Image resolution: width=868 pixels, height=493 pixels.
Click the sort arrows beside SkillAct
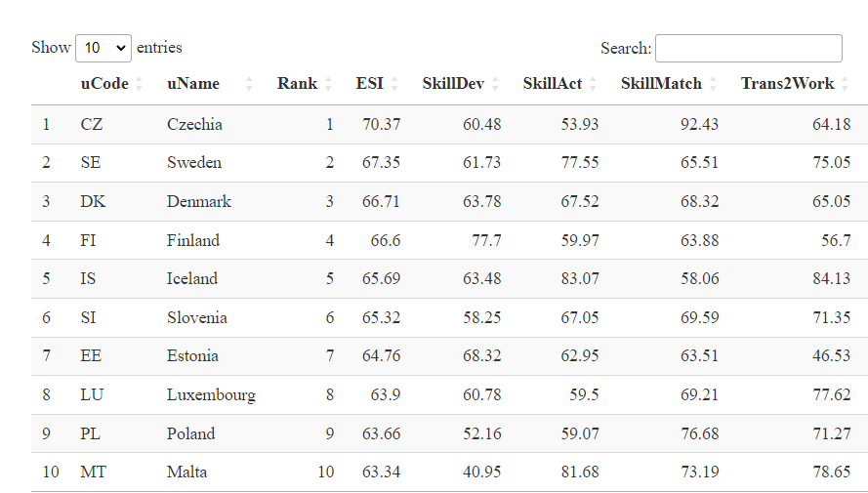[x=593, y=84]
